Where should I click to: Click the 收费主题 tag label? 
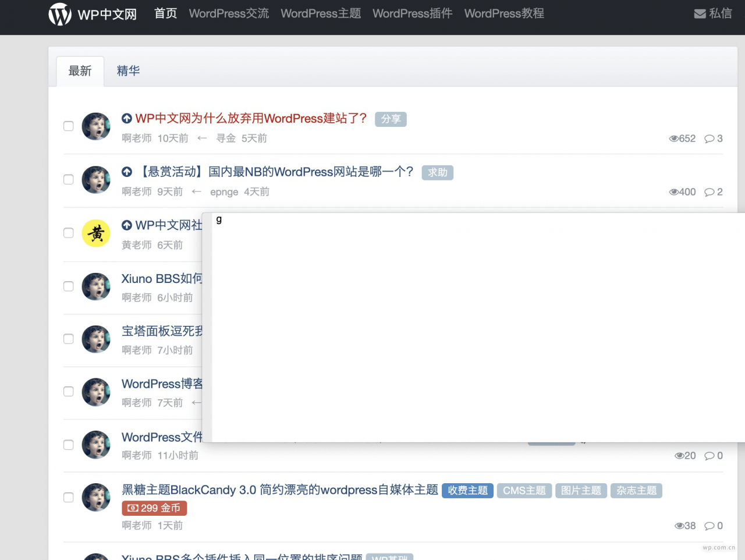[x=467, y=491]
